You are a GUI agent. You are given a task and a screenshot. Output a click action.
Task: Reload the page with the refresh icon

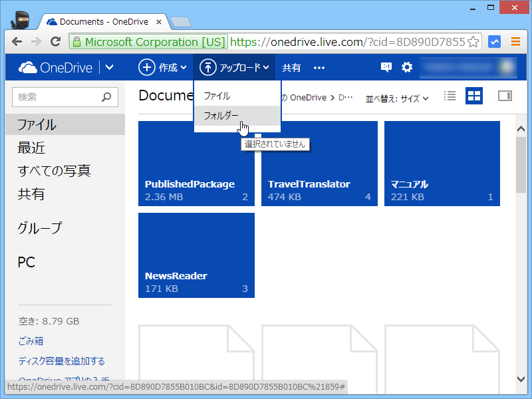[x=55, y=41]
